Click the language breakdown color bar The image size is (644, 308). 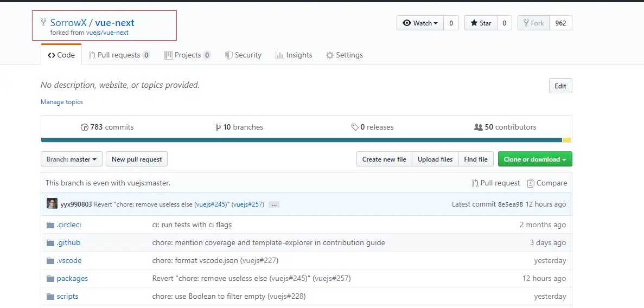coord(307,140)
